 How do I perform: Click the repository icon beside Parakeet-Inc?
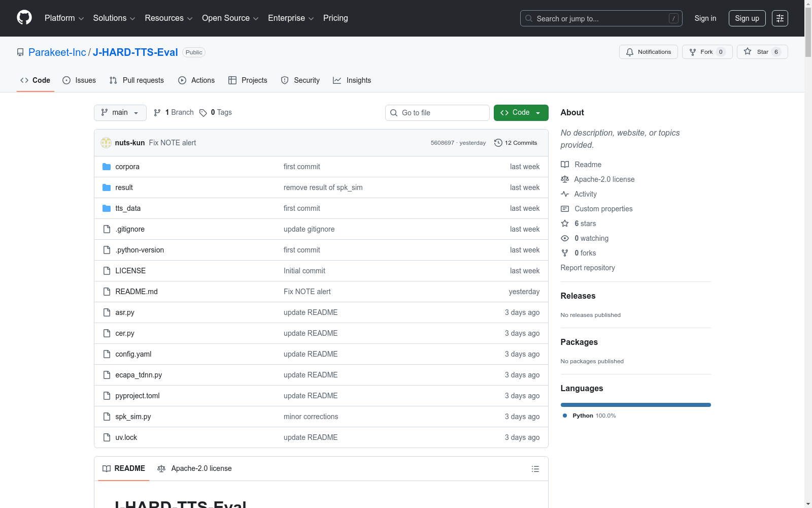pos(20,52)
